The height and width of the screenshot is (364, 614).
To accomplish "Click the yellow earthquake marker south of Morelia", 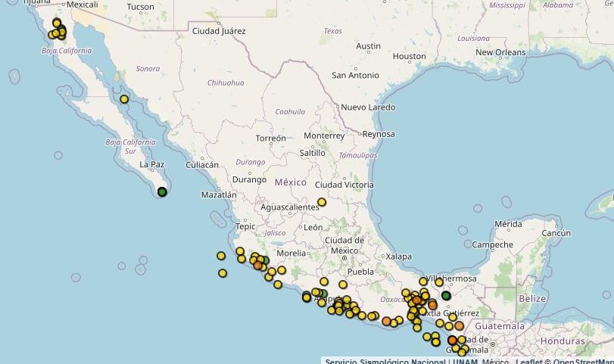I will [x=282, y=270].
